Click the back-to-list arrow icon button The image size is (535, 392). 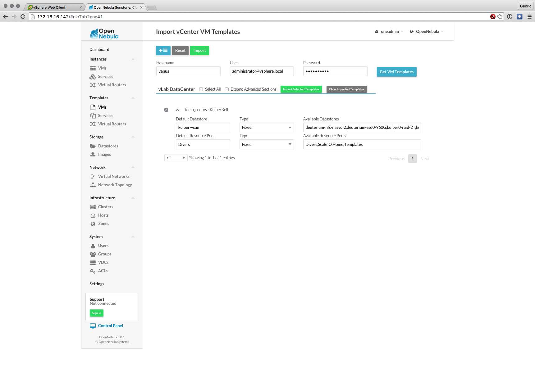coord(163,51)
